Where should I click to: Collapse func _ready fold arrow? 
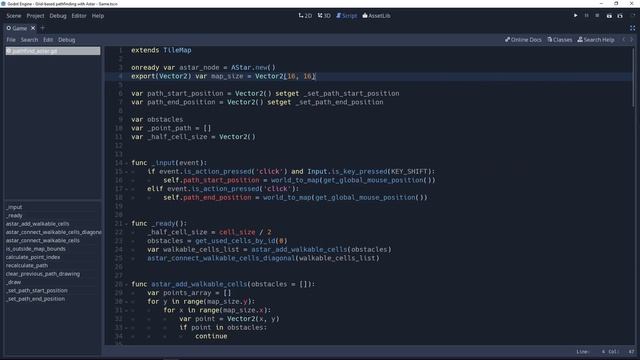(126, 224)
